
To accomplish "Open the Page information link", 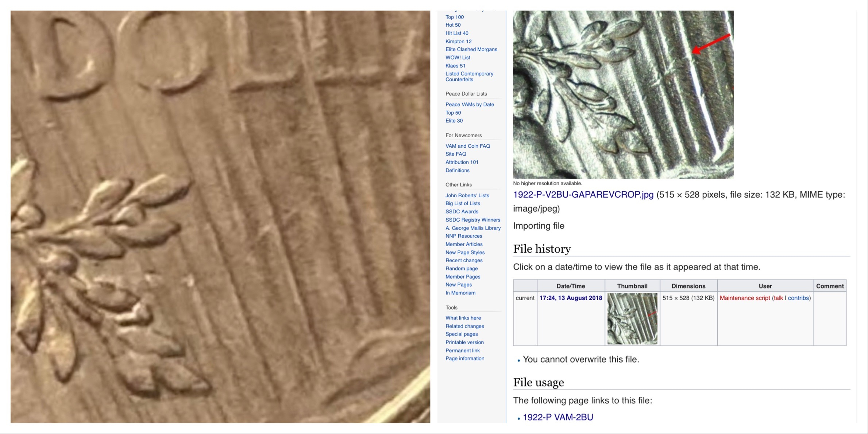I will [x=465, y=359].
